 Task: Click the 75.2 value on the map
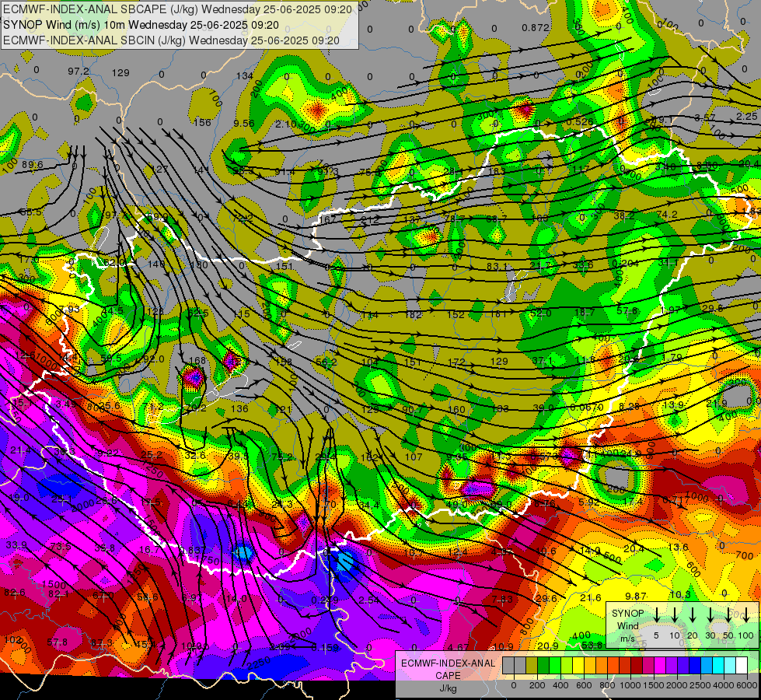click(x=282, y=457)
